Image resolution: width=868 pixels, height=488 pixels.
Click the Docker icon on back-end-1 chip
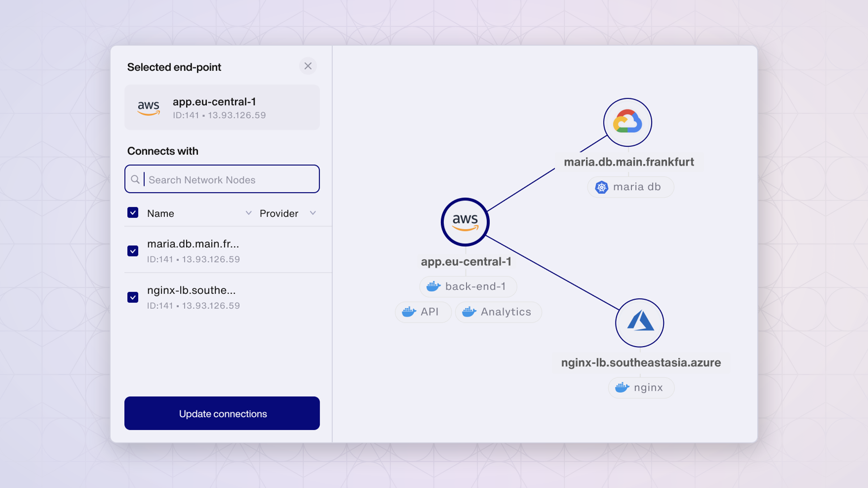pos(433,286)
